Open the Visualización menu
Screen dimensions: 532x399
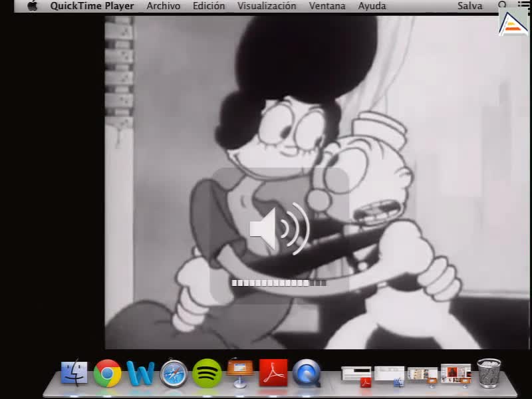(x=267, y=6)
